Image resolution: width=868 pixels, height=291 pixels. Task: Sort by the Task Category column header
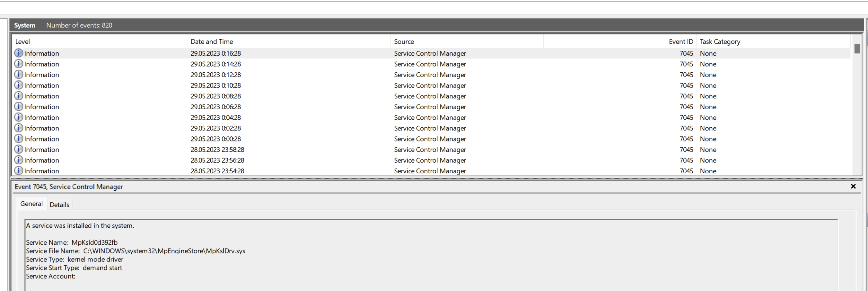click(774, 41)
